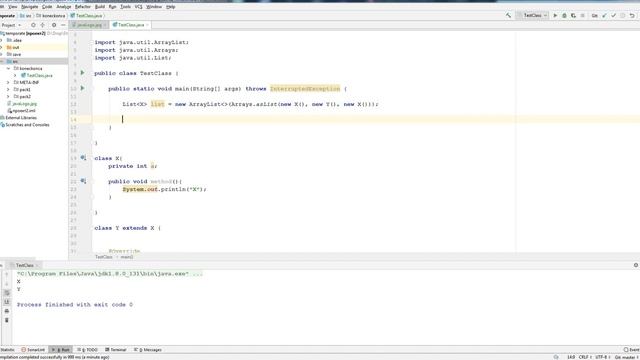Open the Navigate menu

(29, 7)
